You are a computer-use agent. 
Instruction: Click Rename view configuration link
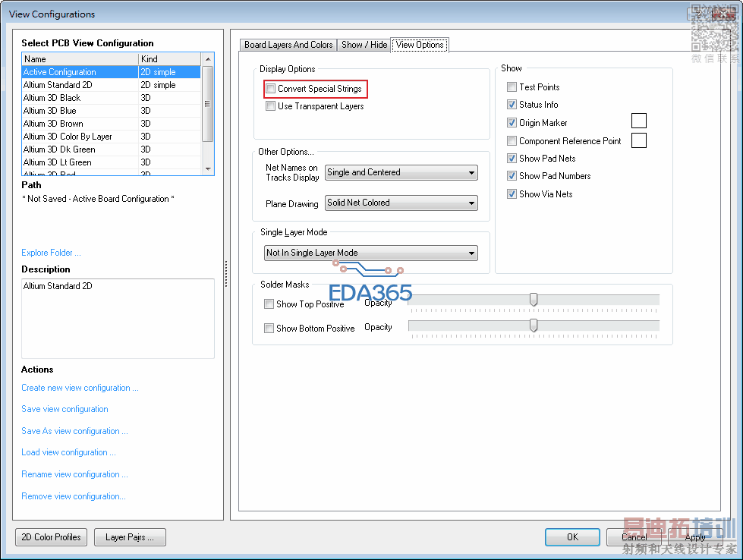75,474
